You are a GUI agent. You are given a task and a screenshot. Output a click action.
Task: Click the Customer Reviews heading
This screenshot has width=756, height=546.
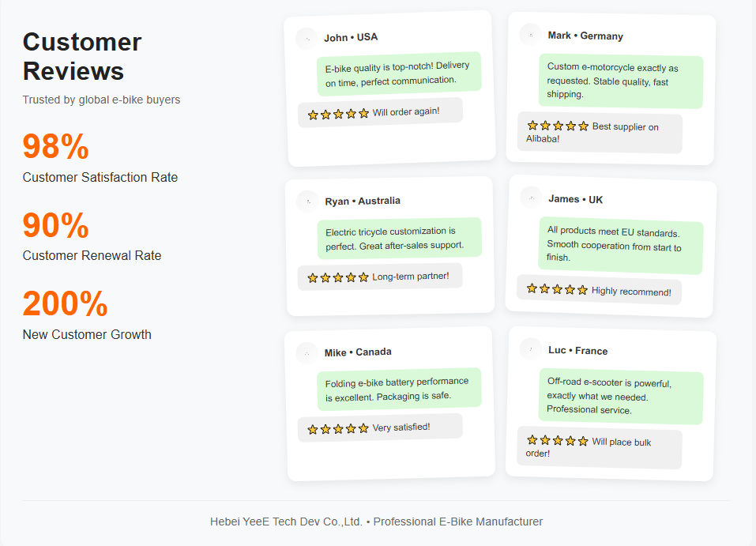pyautogui.click(x=82, y=56)
